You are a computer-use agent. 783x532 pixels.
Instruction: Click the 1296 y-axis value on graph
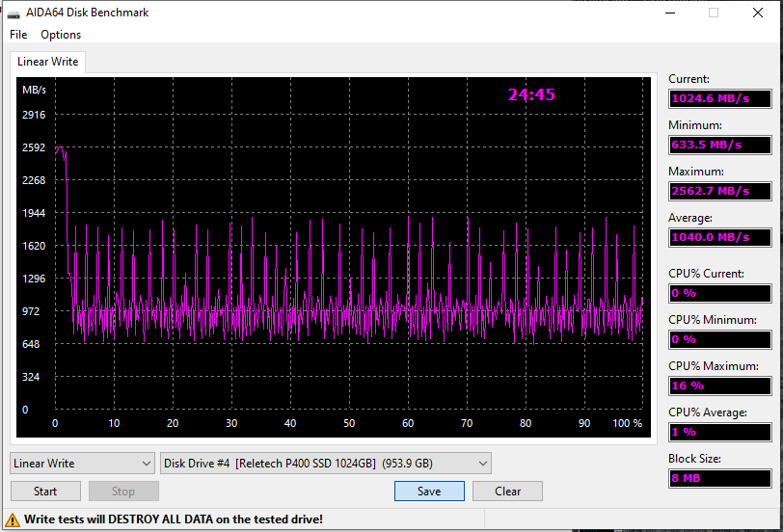(34, 279)
